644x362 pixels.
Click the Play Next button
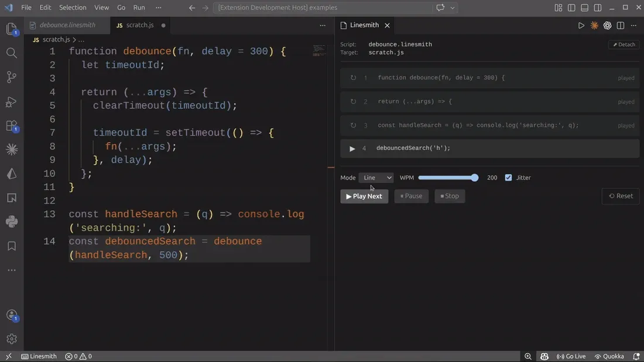point(364,196)
